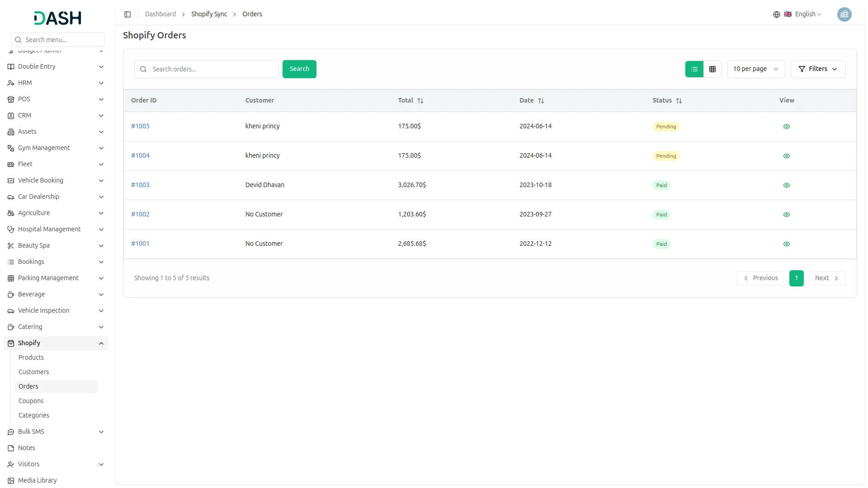The height and width of the screenshot is (488, 868).
Task: View order #1005 eye icon
Action: pyautogui.click(x=787, y=127)
